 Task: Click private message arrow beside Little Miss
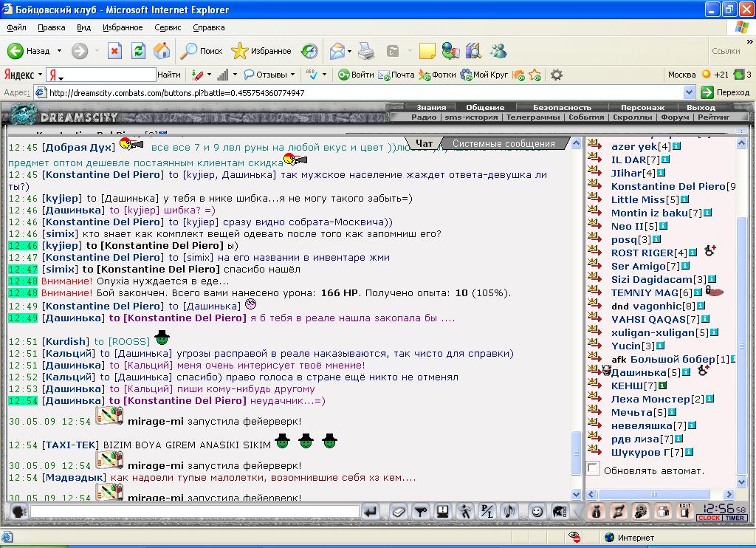point(594,198)
